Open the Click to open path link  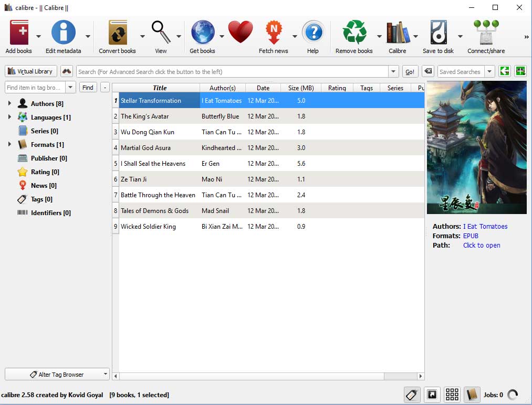point(482,246)
